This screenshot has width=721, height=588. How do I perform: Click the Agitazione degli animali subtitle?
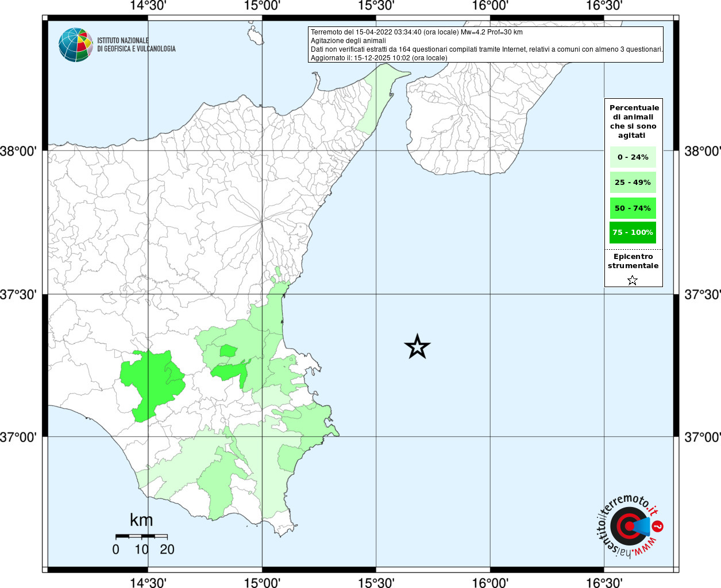tap(348, 41)
